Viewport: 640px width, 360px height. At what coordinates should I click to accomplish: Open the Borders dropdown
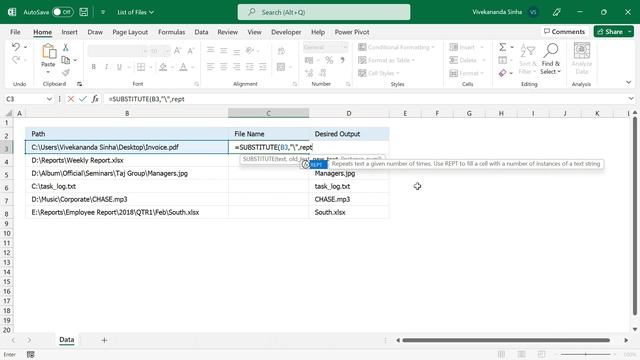click(151, 67)
